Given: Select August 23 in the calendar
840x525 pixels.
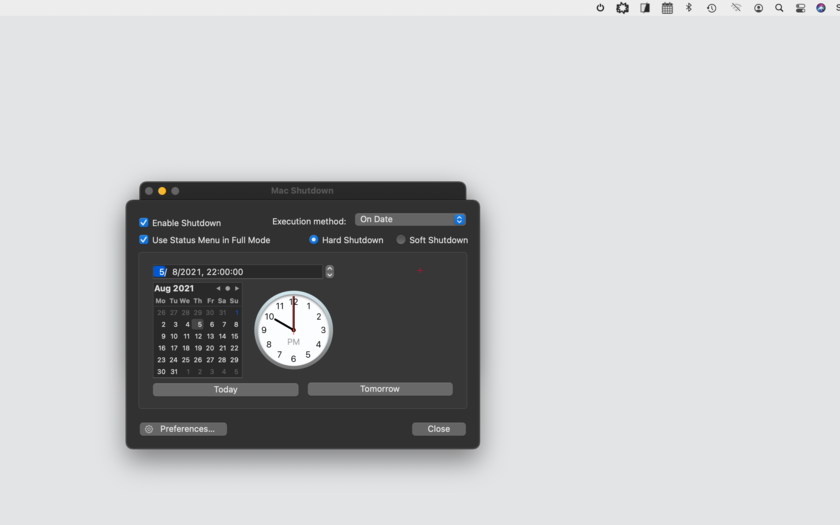Looking at the screenshot, I should [161, 360].
